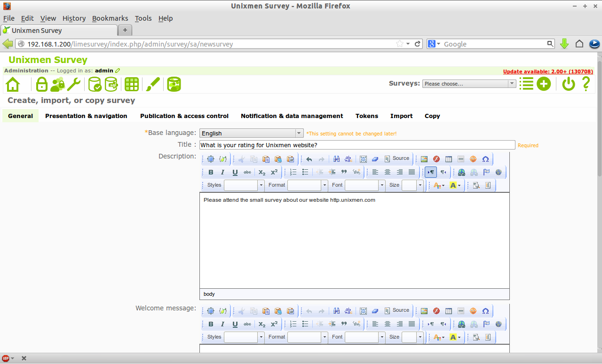
Task: Switch to Import tab
Action: click(x=402, y=116)
